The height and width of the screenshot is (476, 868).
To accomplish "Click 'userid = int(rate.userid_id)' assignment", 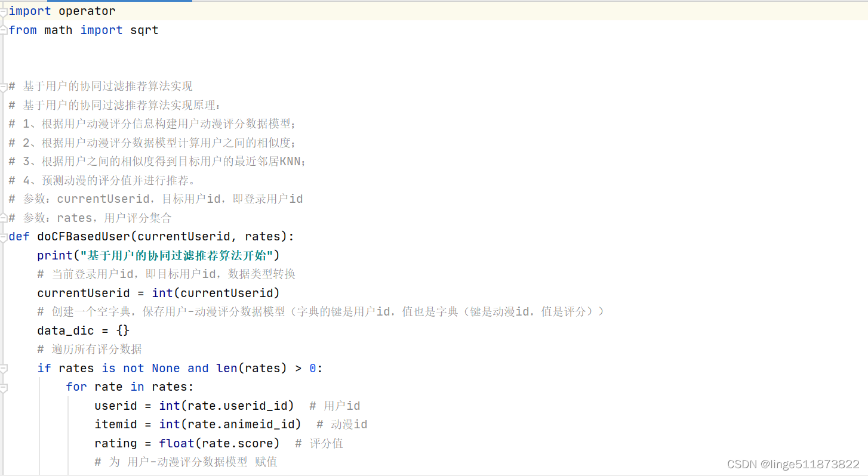I will tap(194, 406).
